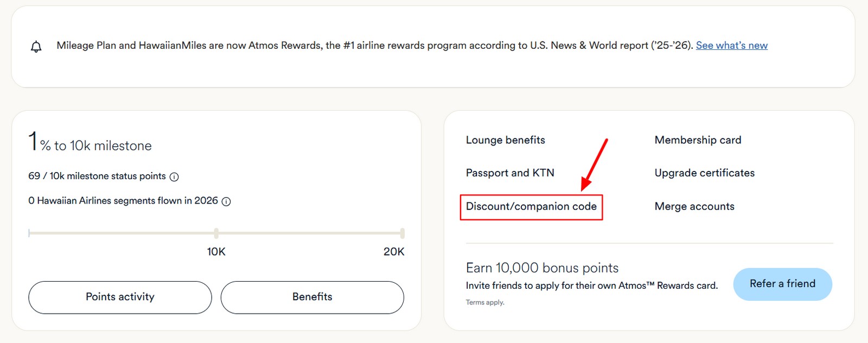The height and width of the screenshot is (343, 868).
Task: Open Lounge benefits
Action: tap(505, 139)
